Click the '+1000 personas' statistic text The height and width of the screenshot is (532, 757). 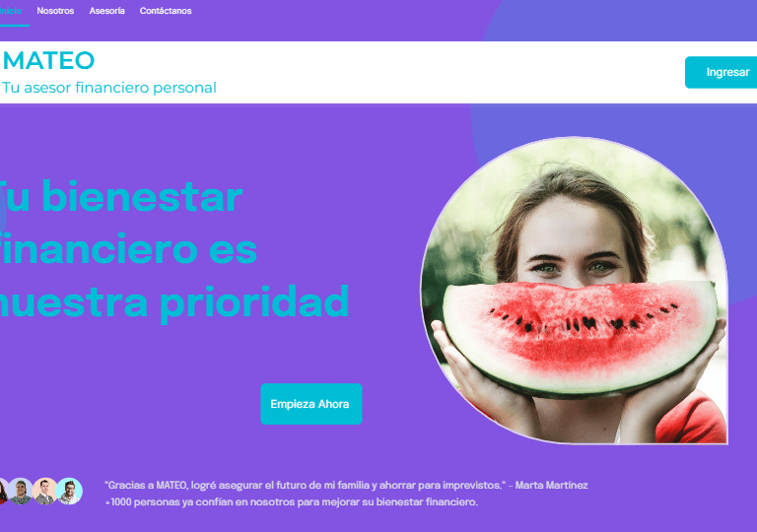pos(291,502)
